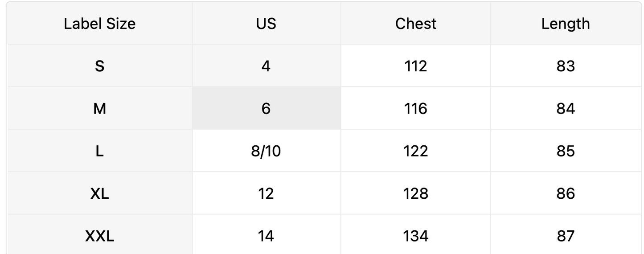Image resolution: width=644 pixels, height=254 pixels.
Task: Click the XXL label size cell
Action: coord(99,234)
